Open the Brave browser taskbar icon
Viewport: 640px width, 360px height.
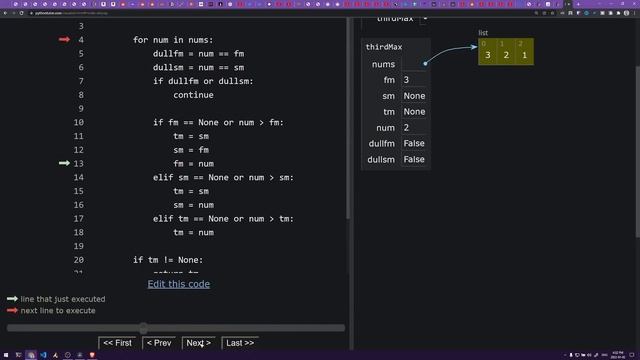[x=92, y=355]
